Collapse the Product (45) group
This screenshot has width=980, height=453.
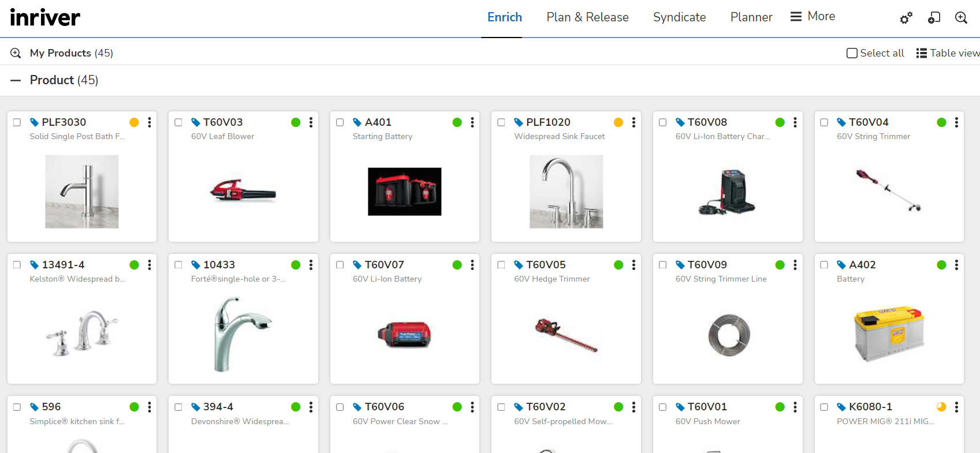(16, 80)
